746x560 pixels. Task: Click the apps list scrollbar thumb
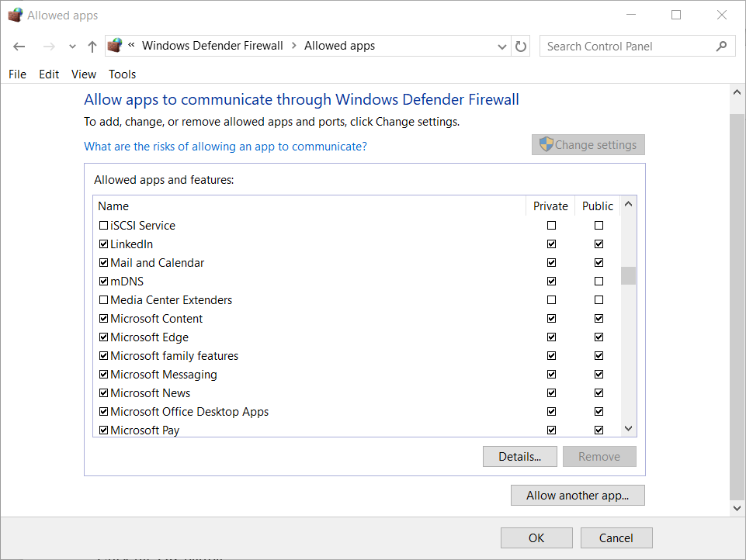[x=629, y=275]
